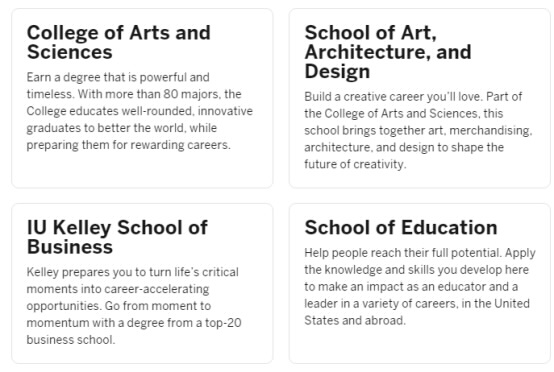
Task: Click 'States and abroad' text
Action: [355, 320]
